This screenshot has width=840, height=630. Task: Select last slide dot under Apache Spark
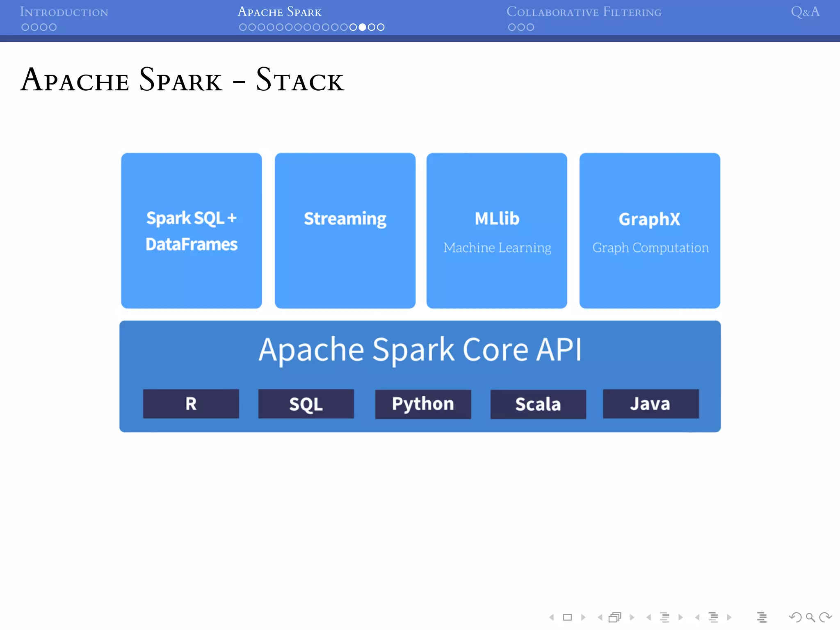click(x=381, y=27)
